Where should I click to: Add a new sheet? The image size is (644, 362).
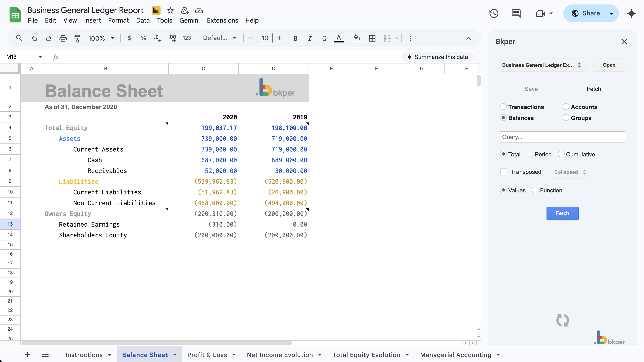(x=28, y=354)
